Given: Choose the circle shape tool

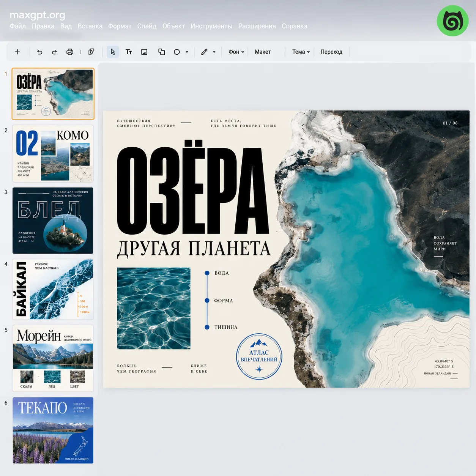Looking at the screenshot, I should click(177, 52).
